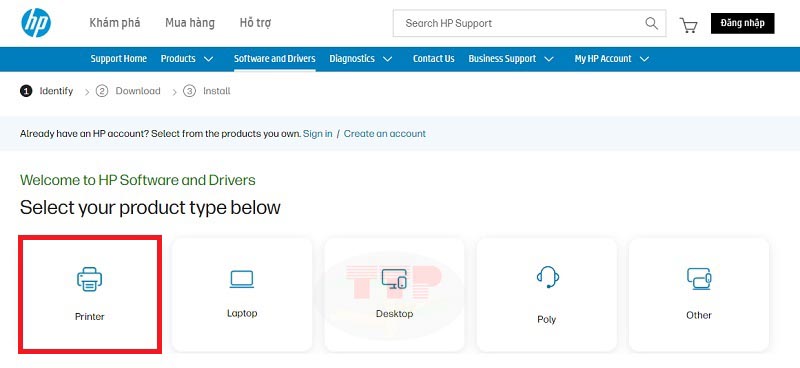Click the 'Welcome to HP Software and Drivers' text
This screenshot has height=368, width=800.
click(x=138, y=180)
